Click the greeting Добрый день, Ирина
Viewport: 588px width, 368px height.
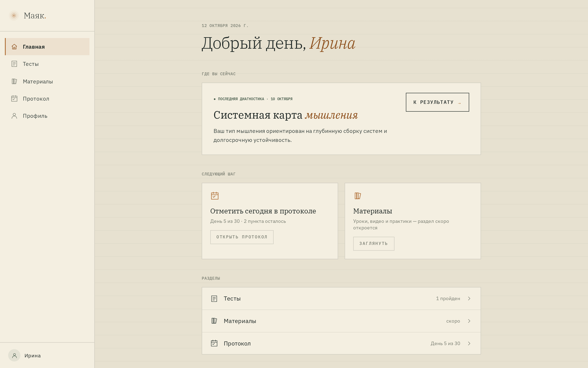tap(278, 43)
